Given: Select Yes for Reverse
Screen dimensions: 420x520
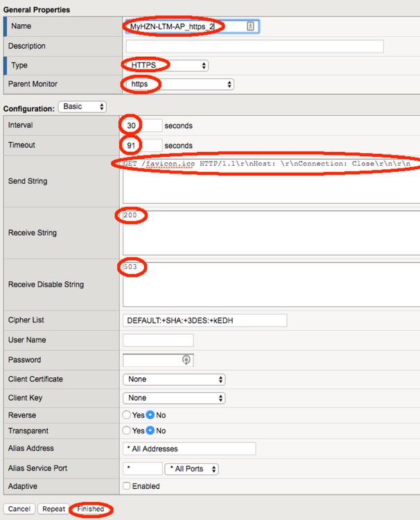Looking at the screenshot, I should click(x=127, y=415).
